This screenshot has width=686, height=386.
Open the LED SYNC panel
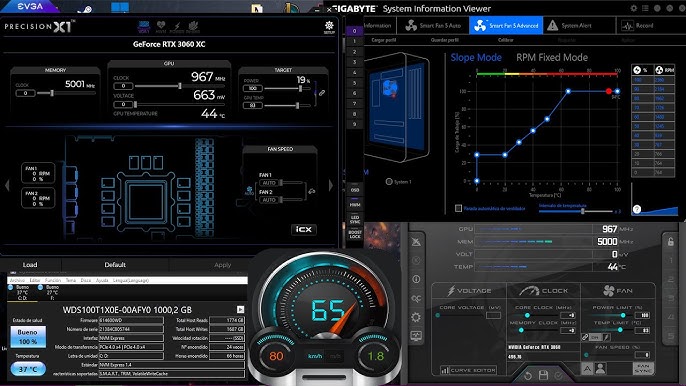(x=355, y=219)
